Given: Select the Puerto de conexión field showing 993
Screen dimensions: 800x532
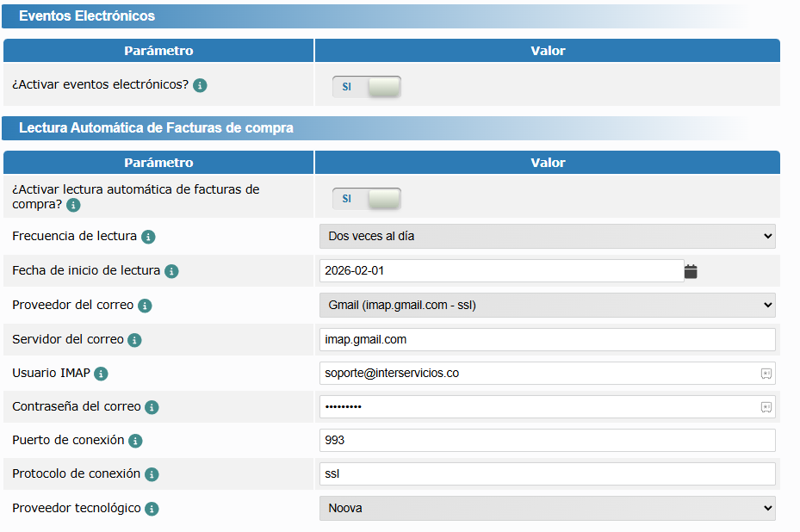Looking at the screenshot, I should pyautogui.click(x=548, y=441).
